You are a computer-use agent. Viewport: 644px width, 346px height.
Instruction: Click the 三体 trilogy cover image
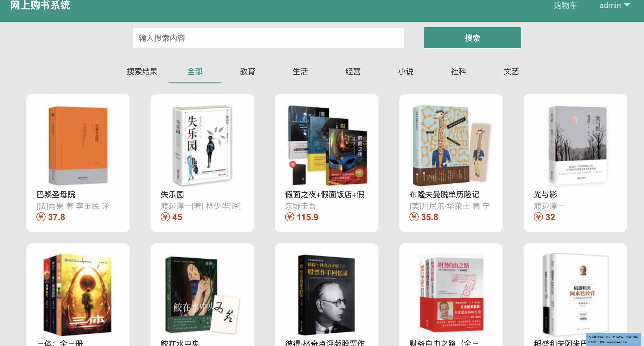(78, 295)
